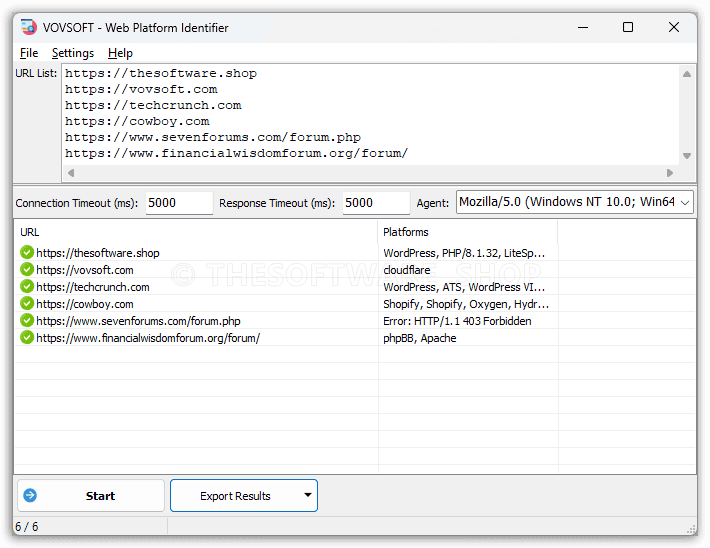Start the platform identification scan
This screenshot has height=548, width=710.
(91, 495)
